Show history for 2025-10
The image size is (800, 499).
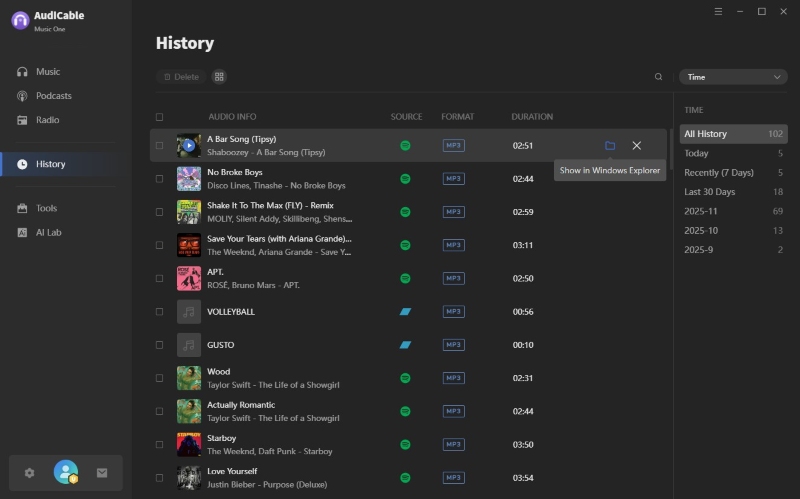pos(733,231)
